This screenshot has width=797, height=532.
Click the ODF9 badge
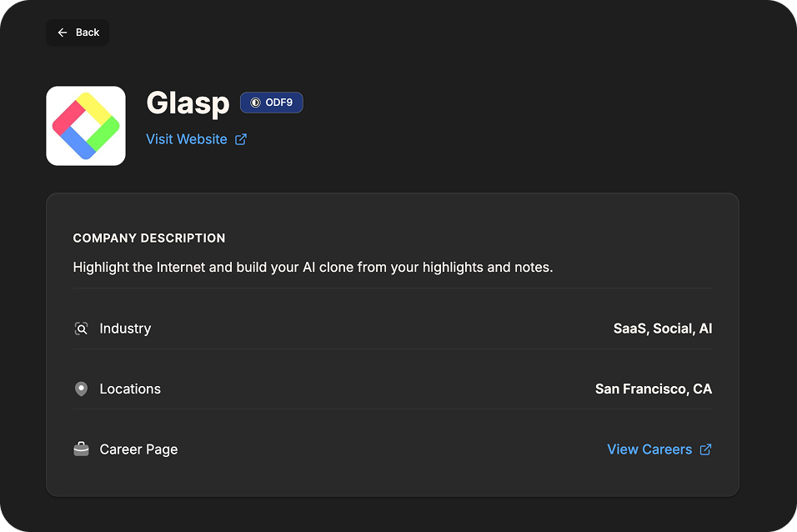point(272,103)
